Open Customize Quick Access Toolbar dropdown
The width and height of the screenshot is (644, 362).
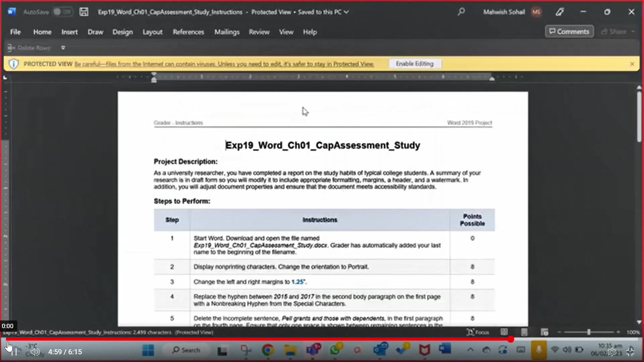tap(63, 48)
